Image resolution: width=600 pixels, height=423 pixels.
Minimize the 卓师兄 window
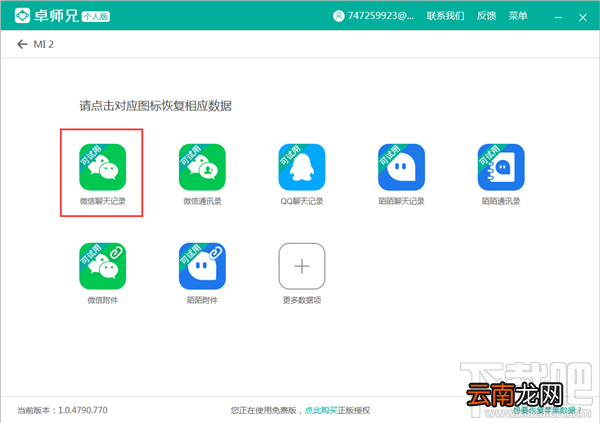(558, 17)
